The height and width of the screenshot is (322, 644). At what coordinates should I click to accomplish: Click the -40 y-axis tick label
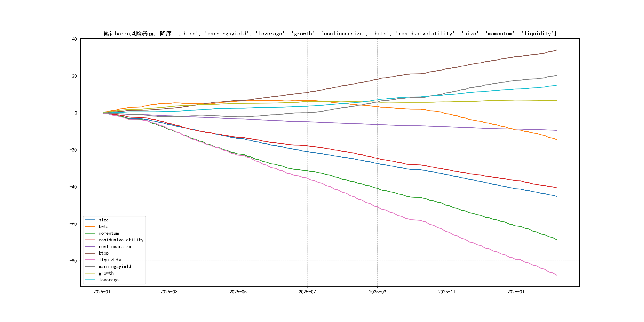(73, 187)
